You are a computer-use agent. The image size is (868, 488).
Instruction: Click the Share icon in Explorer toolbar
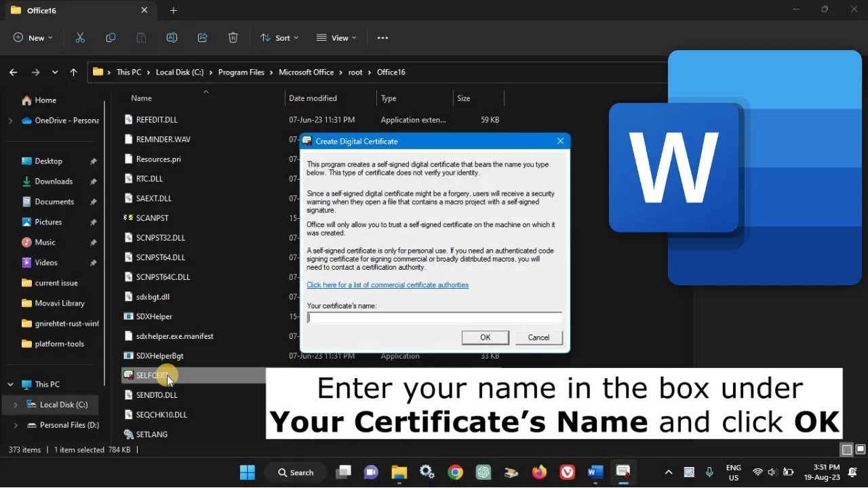click(x=202, y=38)
